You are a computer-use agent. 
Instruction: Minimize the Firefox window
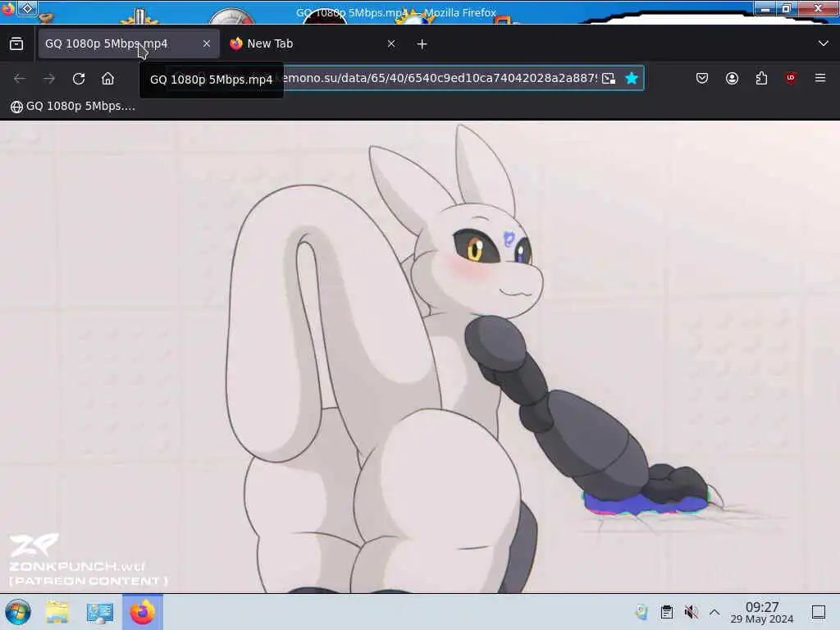click(x=765, y=8)
